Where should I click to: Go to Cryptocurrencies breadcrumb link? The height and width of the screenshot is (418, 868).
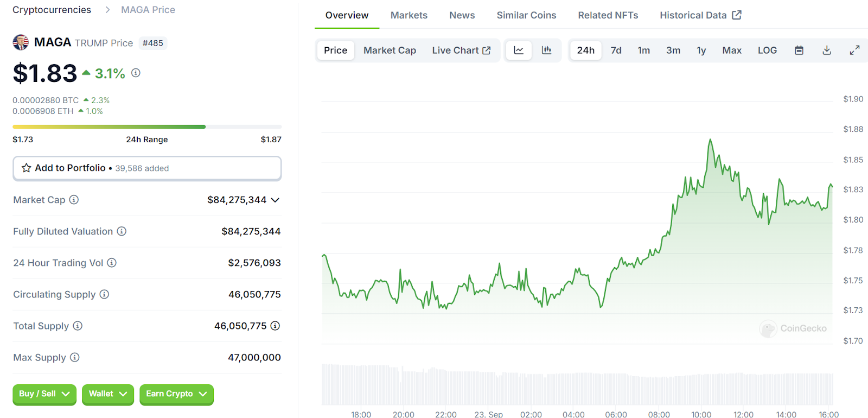[x=52, y=10]
